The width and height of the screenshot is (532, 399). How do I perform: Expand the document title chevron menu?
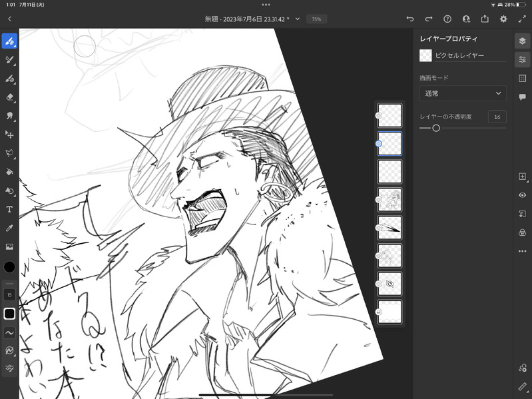(x=298, y=19)
